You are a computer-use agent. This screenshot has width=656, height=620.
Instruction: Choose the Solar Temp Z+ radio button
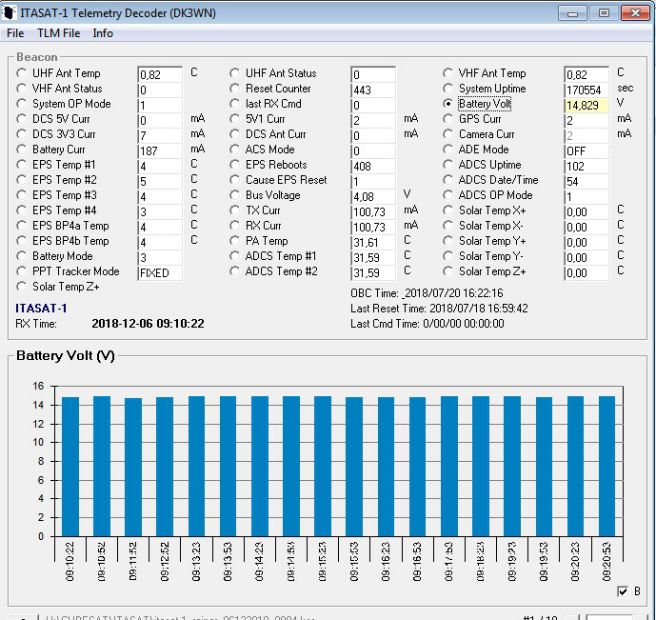(449, 272)
